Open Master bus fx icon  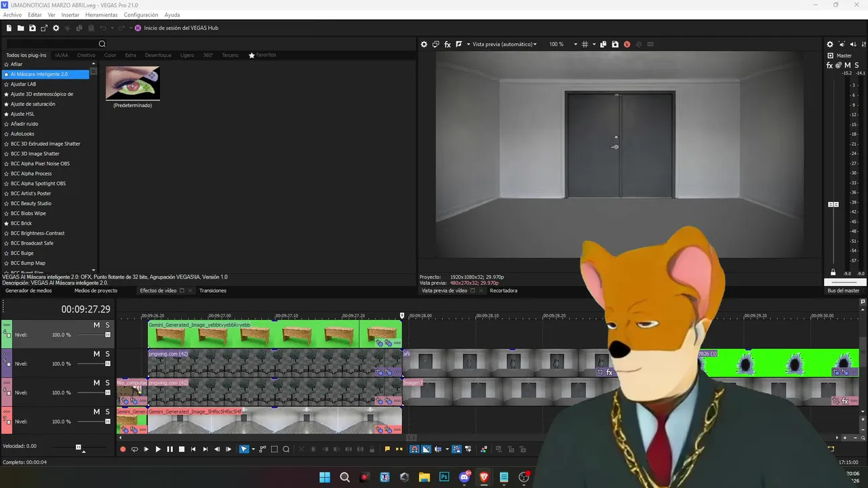[830, 65]
